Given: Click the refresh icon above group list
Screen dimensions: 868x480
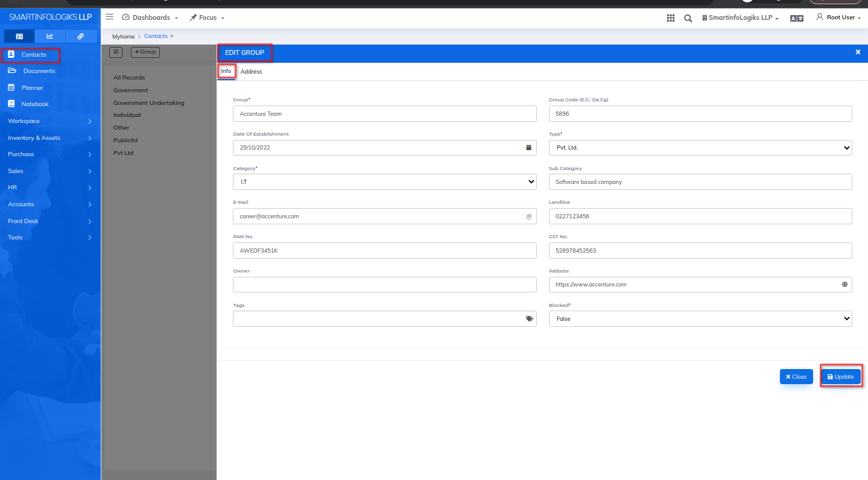Looking at the screenshot, I should 116,52.
